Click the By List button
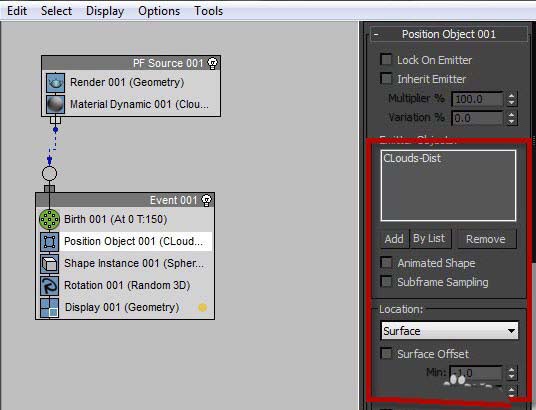This screenshot has width=536, height=410. [430, 239]
